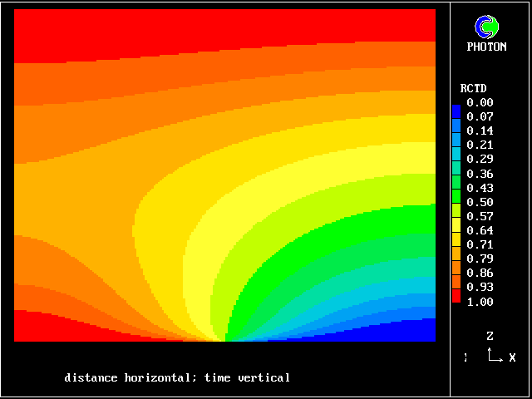Click the X axis letter label
This screenshot has width=532, height=399.
pos(512,357)
